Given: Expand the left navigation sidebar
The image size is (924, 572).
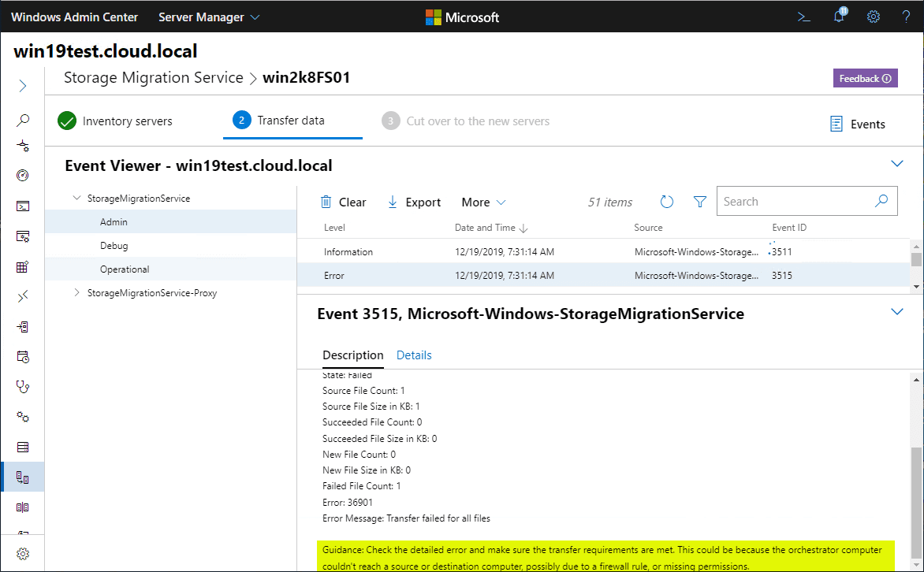Looking at the screenshot, I should (23, 86).
